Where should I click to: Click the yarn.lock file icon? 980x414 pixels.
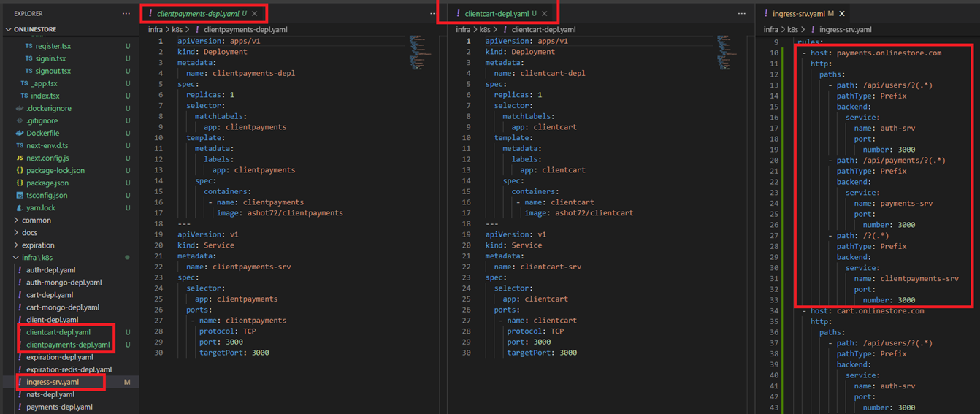(20, 208)
